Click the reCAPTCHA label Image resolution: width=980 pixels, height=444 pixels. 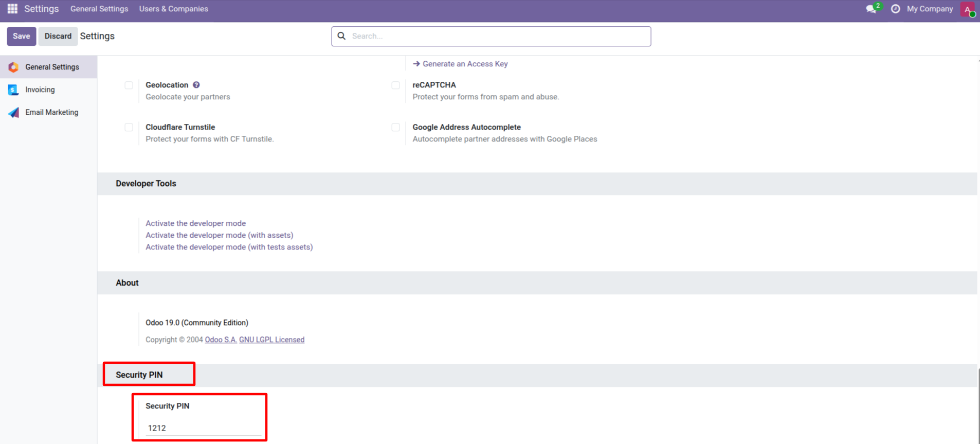(434, 85)
